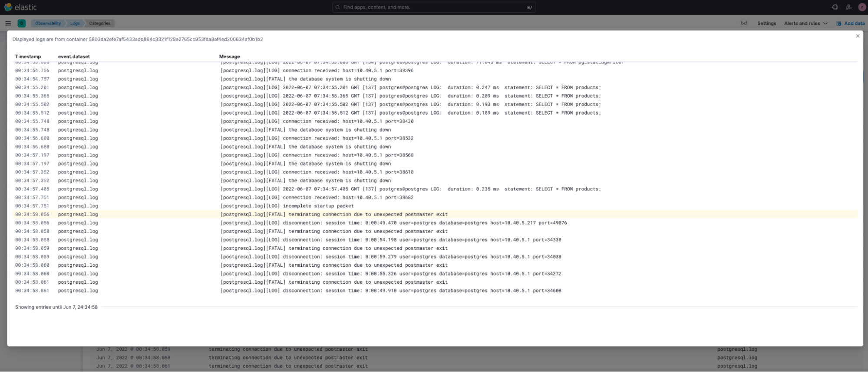Click the green D space avatar
868x372 pixels.
22,23
